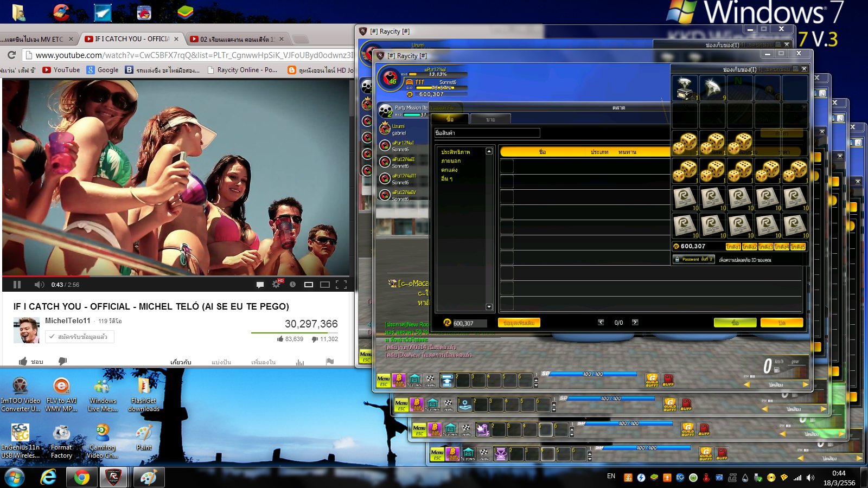Image resolution: width=868 pixels, height=488 pixels.
Task: Click the SP 100/100 gauge bar in front window
Action: click(593, 374)
